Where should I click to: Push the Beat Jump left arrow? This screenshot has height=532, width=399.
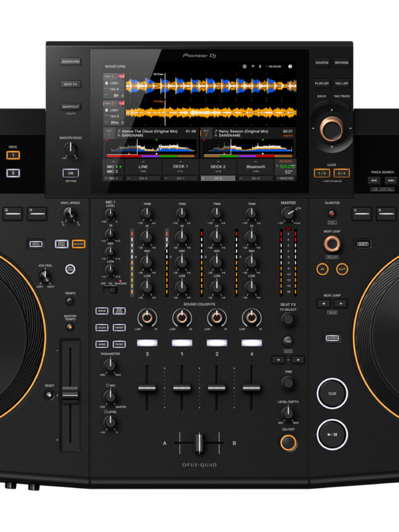(324, 303)
